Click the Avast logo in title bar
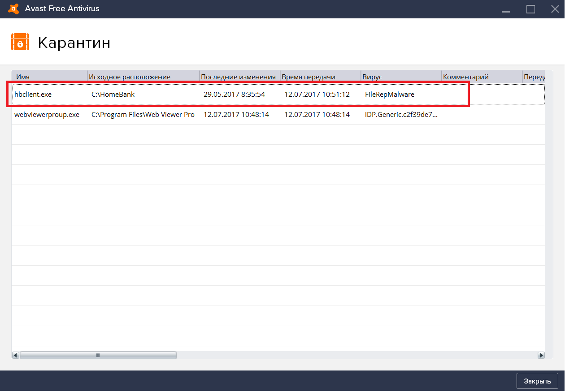 (13, 9)
